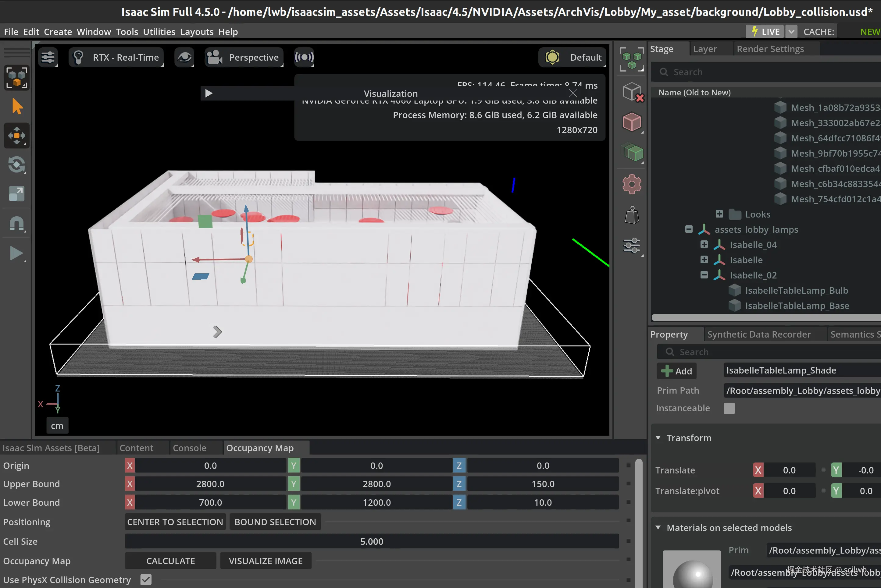881x588 pixels.
Task: Uncheck Use PhysX Collision Geometry checkbox
Action: point(146,579)
